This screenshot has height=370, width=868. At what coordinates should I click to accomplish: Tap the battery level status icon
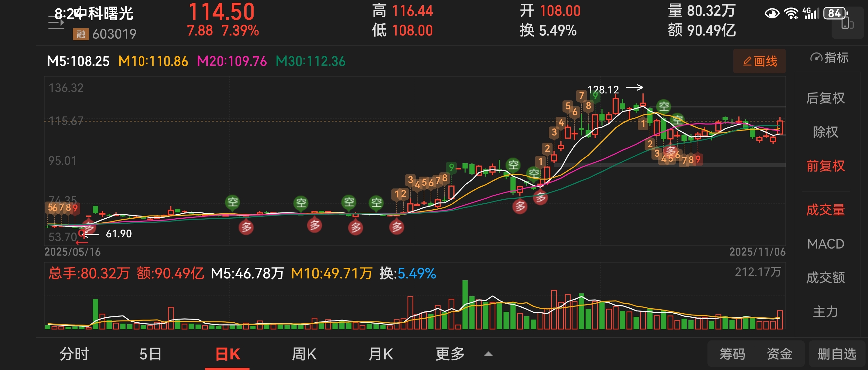[x=835, y=13]
